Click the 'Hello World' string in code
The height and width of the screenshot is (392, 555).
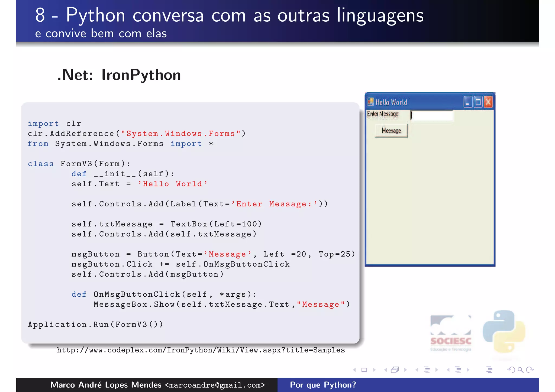tap(173, 184)
